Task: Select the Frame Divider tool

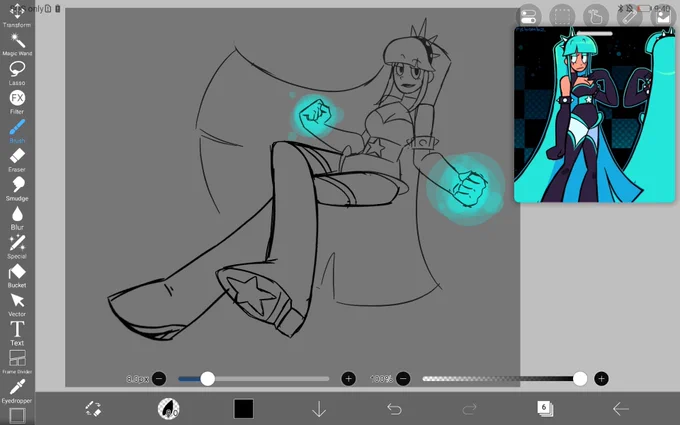Action: click(x=17, y=362)
